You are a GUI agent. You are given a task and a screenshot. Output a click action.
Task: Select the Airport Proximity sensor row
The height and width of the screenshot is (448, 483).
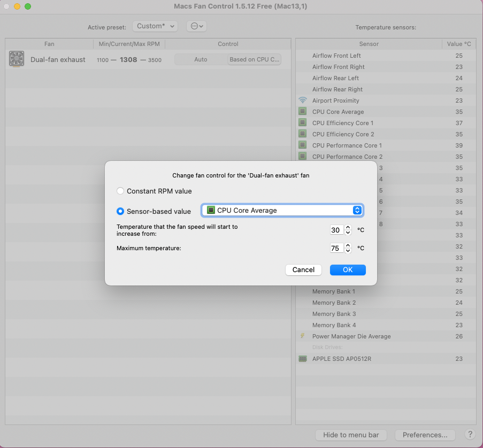point(386,101)
